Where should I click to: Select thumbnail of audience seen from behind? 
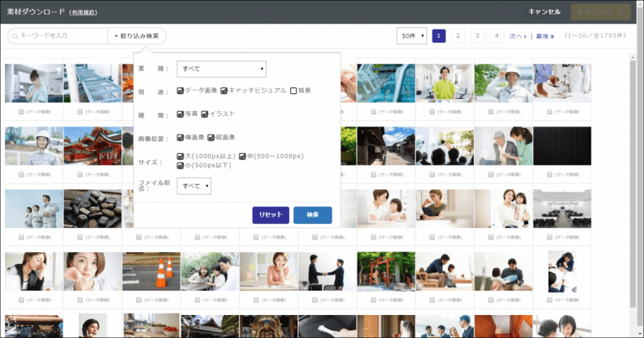coord(445,146)
